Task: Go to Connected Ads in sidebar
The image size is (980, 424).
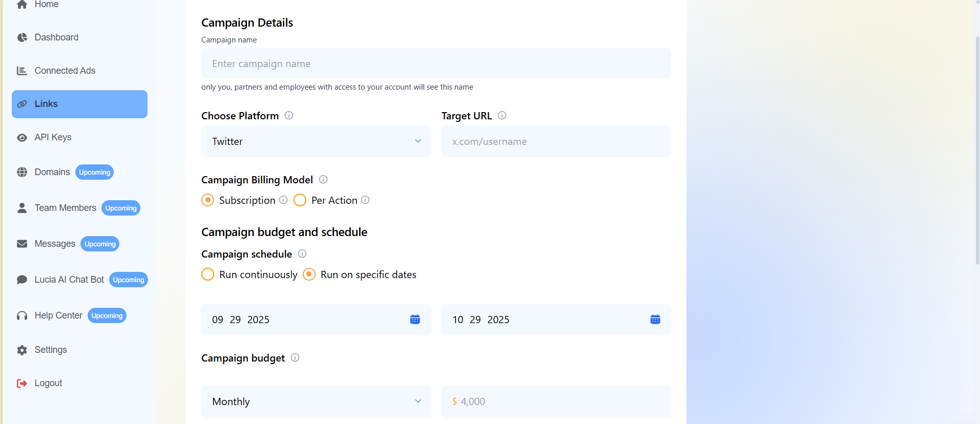Action: click(x=65, y=71)
